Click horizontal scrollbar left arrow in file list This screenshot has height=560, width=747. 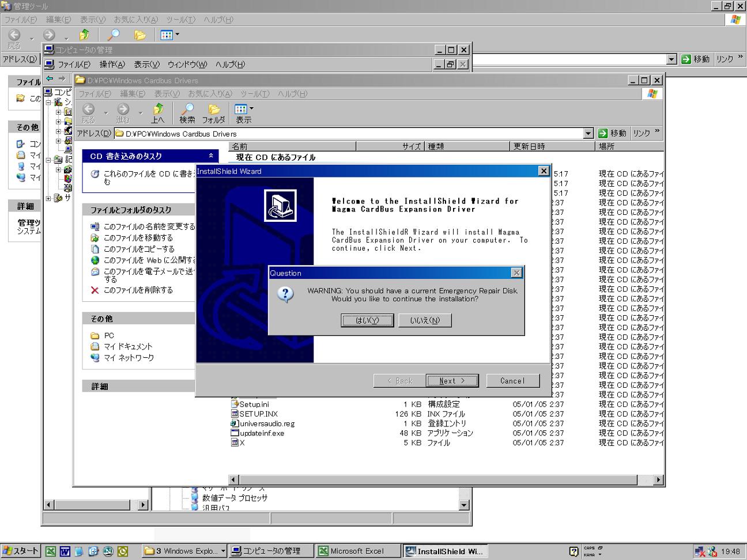(x=233, y=479)
